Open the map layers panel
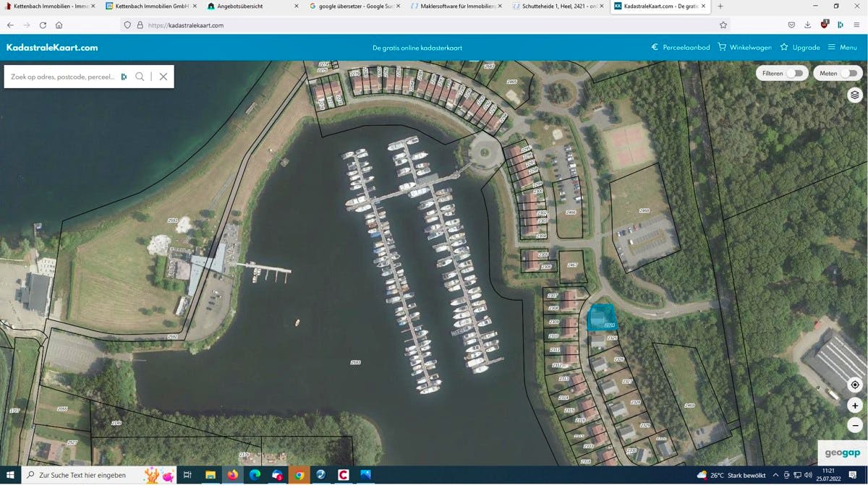 point(854,95)
